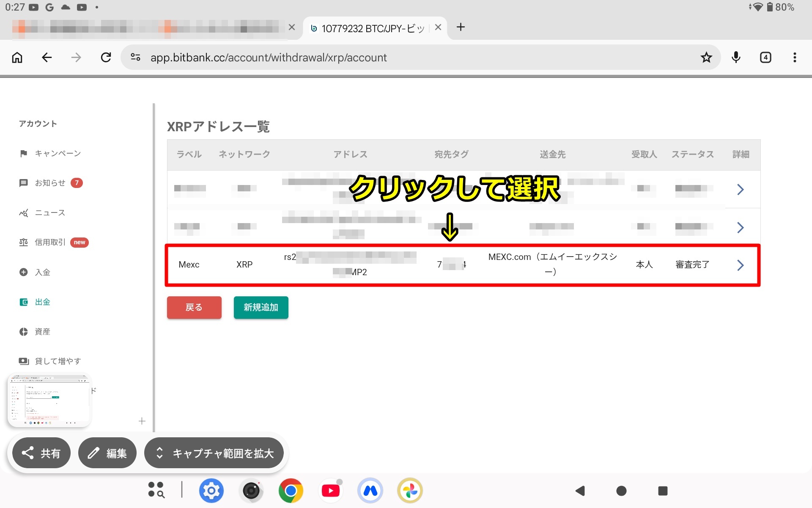Click the 貸して増やす money icon
The width and height of the screenshot is (812, 508).
(x=24, y=361)
